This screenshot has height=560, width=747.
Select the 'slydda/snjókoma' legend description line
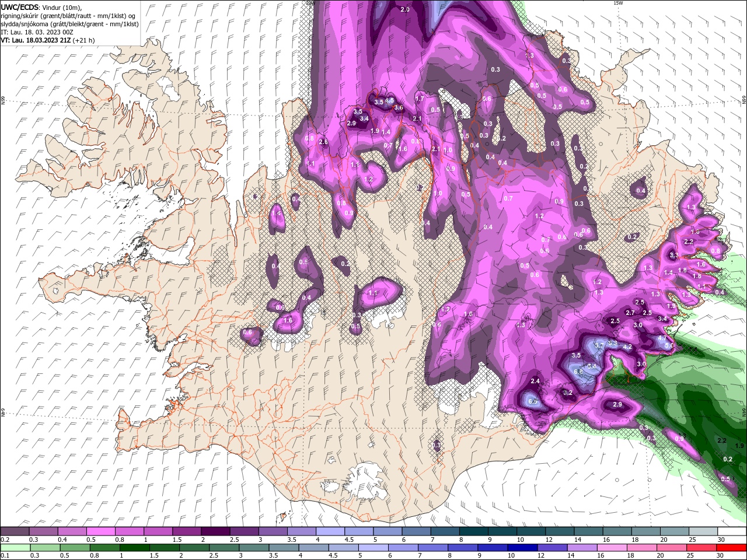pyautogui.click(x=69, y=24)
